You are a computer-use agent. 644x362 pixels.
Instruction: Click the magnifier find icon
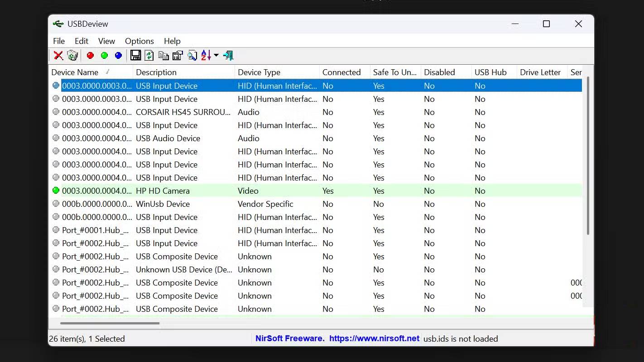tap(192, 56)
